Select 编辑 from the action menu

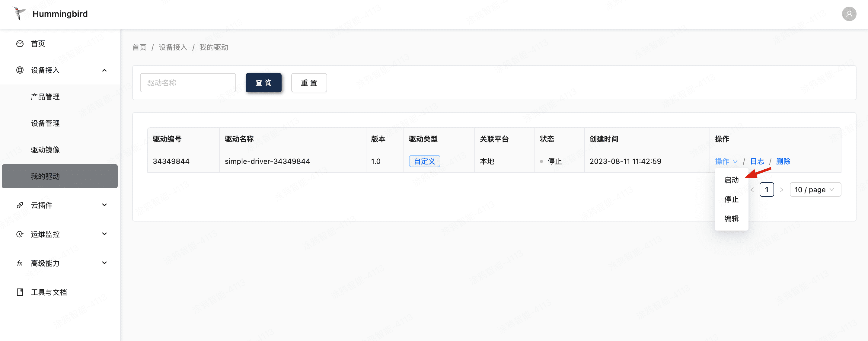(731, 218)
